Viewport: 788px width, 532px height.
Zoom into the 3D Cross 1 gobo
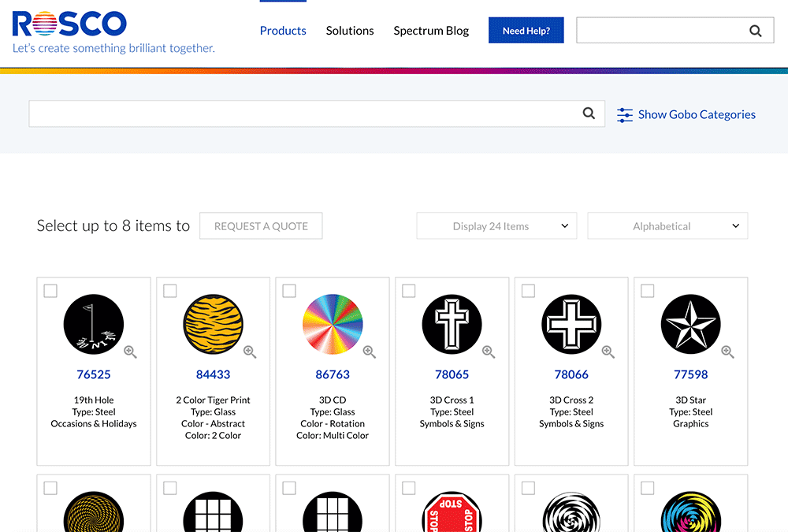coord(489,352)
